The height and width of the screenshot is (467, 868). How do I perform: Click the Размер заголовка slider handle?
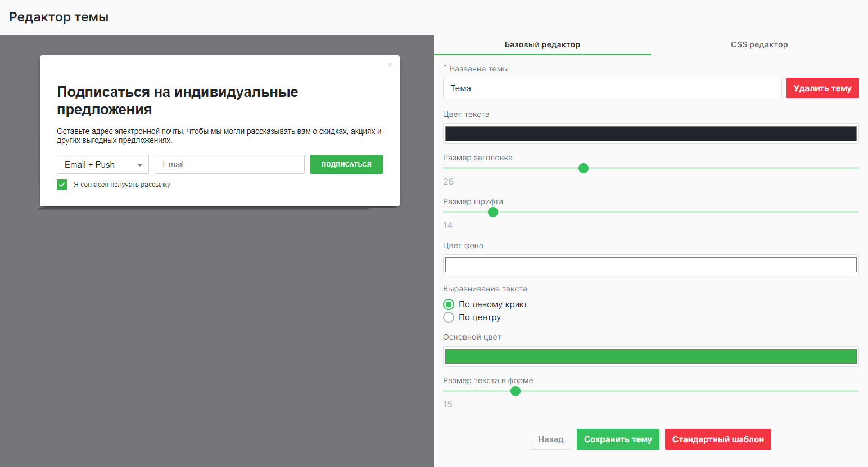(x=584, y=168)
